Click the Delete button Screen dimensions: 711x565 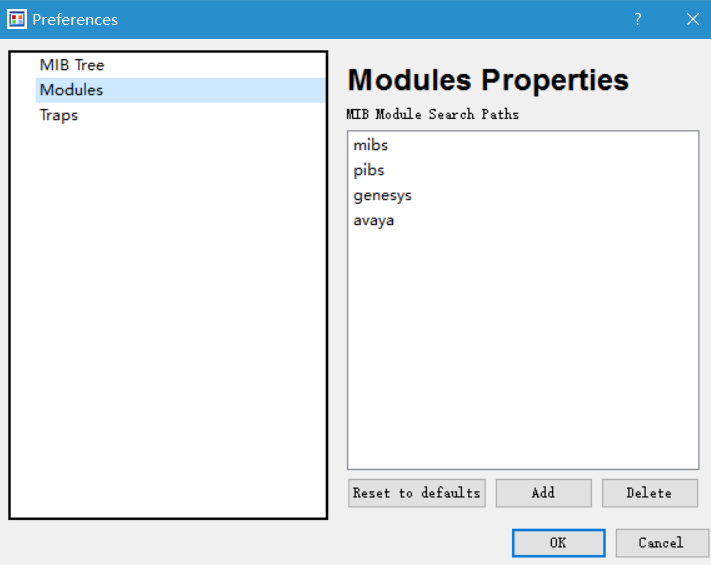point(649,493)
